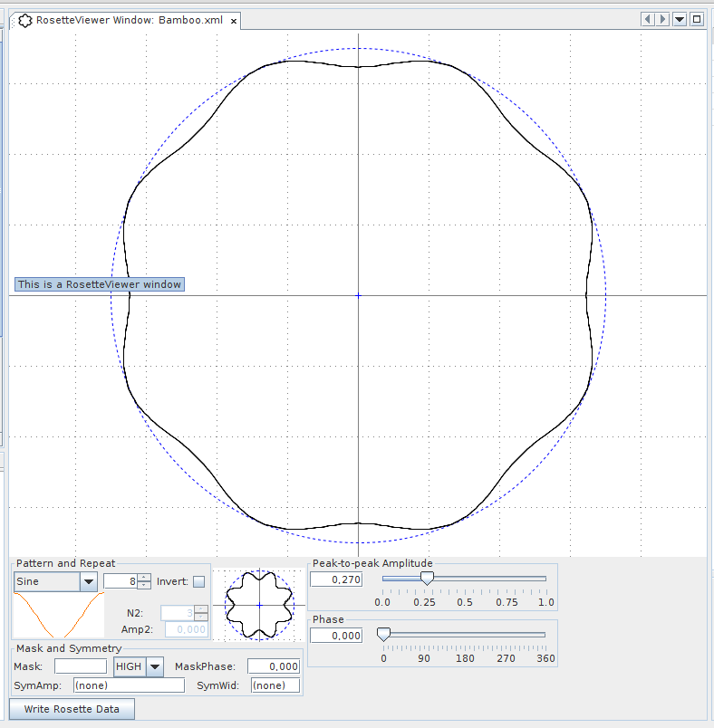Viewport: 714px width, 728px height.
Task: Toggle the Invert checkbox
Action: click(x=198, y=581)
